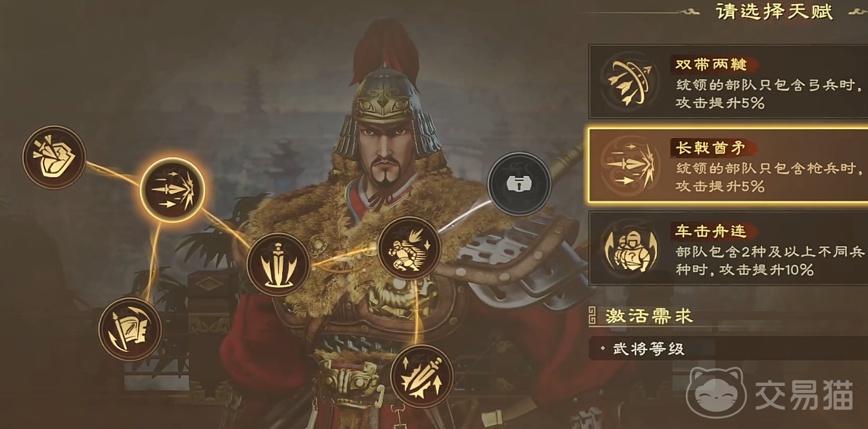
Task: Click the spear icon of 长戟酋矛
Action: (630, 166)
